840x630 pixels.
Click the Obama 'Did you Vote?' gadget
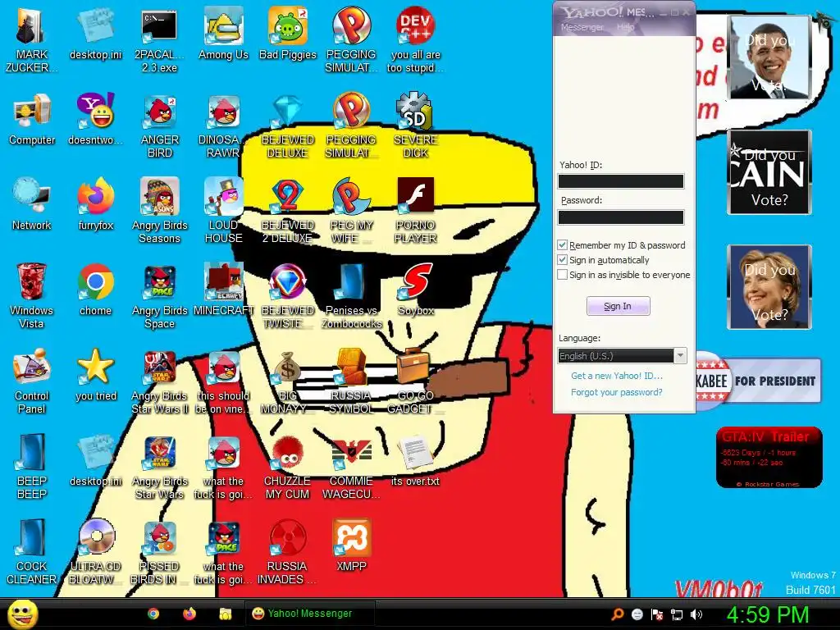pyautogui.click(x=769, y=57)
